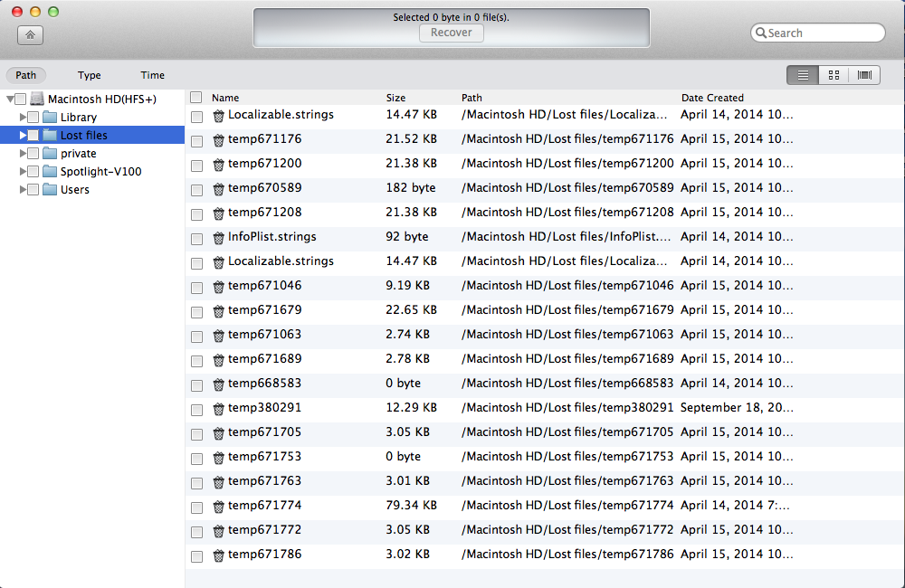Image resolution: width=905 pixels, height=588 pixels.
Task: Click trash icon beside temp670589
Action: point(218,189)
